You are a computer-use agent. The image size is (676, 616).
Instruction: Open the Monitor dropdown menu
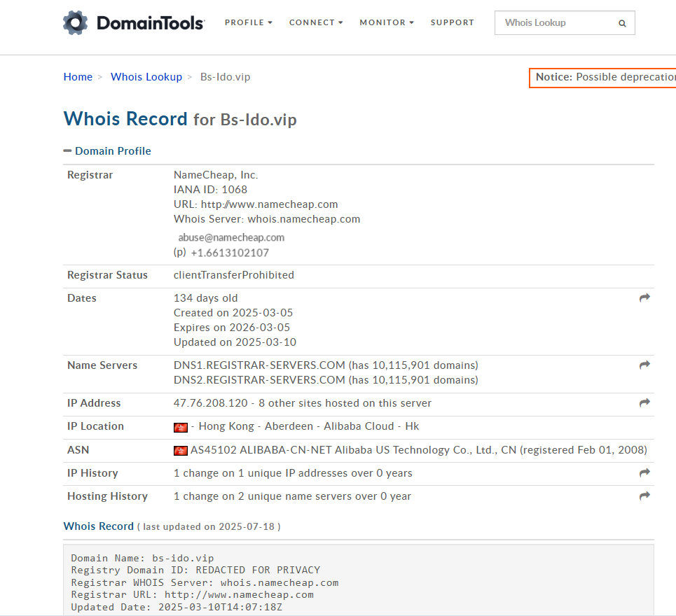[x=387, y=22]
